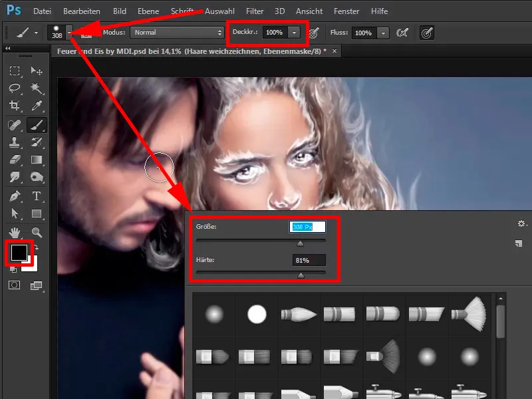Close the Feuer und Eis document tab
Screen dimensions: 532x399
pyautogui.click(x=334, y=51)
